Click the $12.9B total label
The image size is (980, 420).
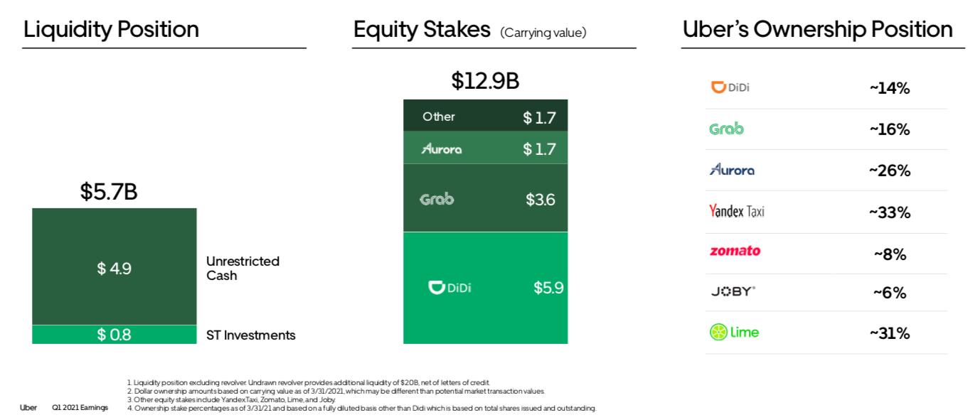485,81
